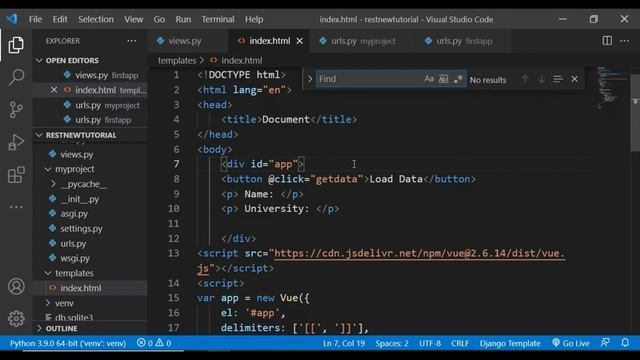Expand the venv folder
The image size is (640, 360).
[x=64, y=303]
